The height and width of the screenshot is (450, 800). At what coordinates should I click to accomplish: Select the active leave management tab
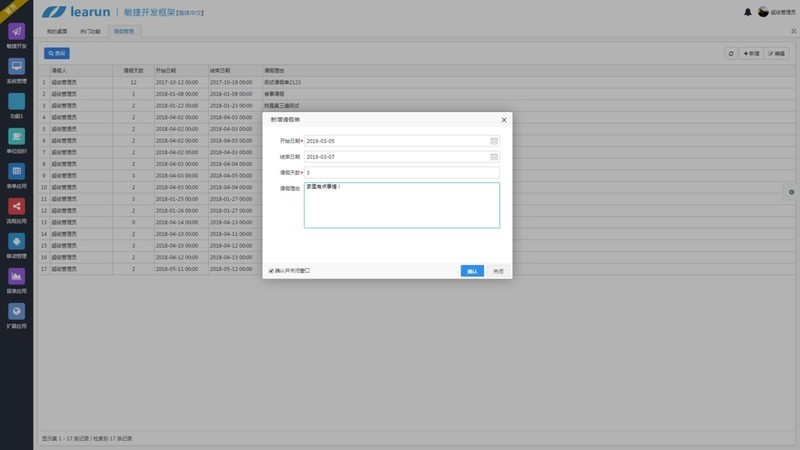124,32
